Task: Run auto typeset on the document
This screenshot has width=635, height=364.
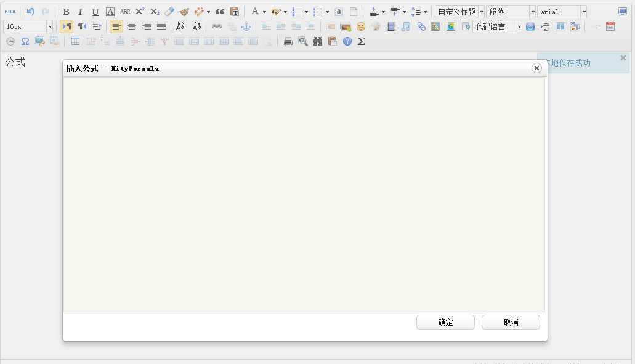Action: 200,12
